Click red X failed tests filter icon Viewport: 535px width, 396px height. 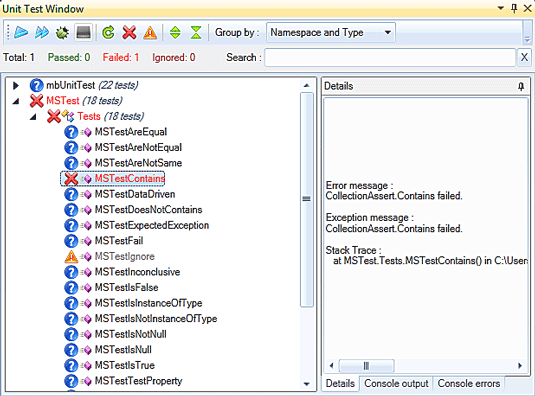click(129, 32)
